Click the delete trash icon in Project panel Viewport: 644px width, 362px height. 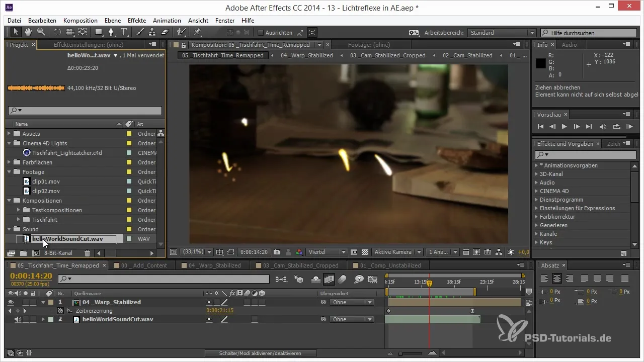point(87,253)
